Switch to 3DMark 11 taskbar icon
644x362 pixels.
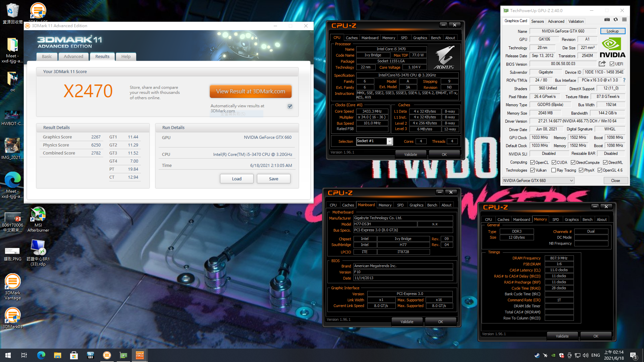pyautogui.click(x=107, y=355)
